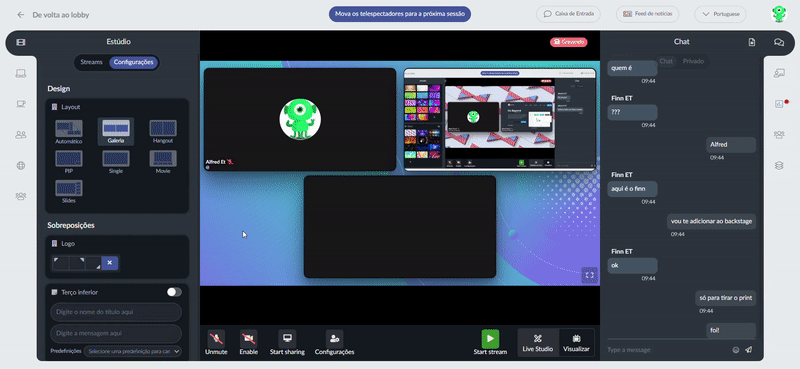The image size is (800, 369).
Task: Click the title input for lower third
Action: (x=116, y=312)
